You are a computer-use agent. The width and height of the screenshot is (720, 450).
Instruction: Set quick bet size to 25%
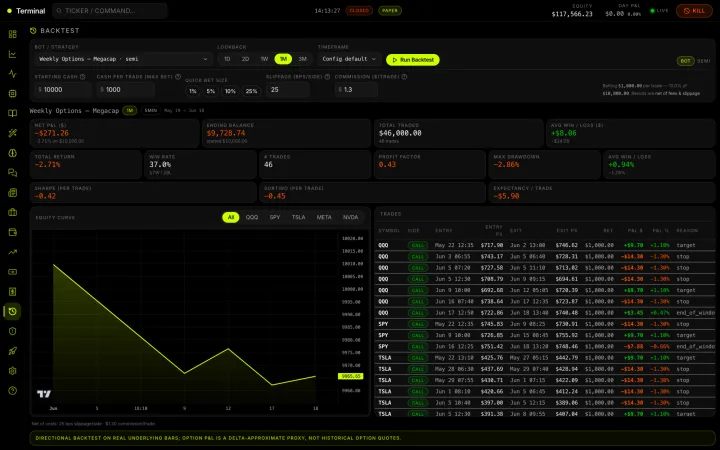(x=251, y=91)
